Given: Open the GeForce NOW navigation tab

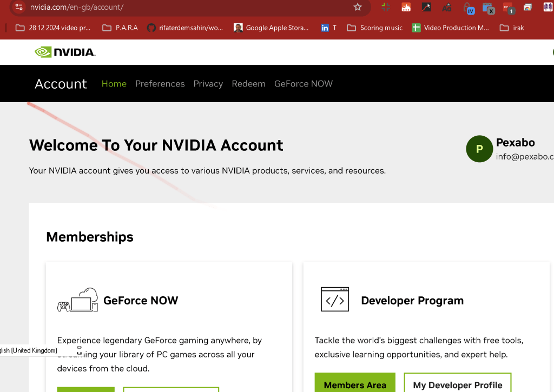Looking at the screenshot, I should coord(304,84).
